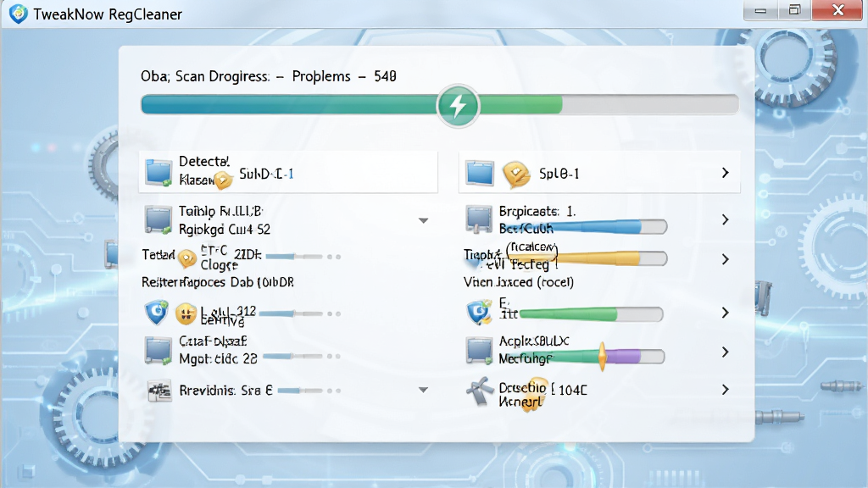Image resolution: width=868 pixels, height=488 pixels.
Task: Close the TweakNow RegCleaner window
Action: 838,10
